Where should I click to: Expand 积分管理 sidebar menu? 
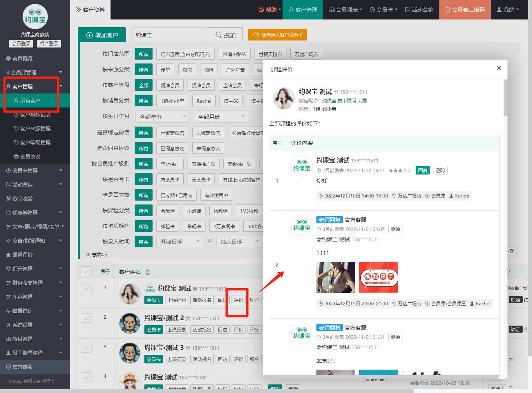click(35, 269)
